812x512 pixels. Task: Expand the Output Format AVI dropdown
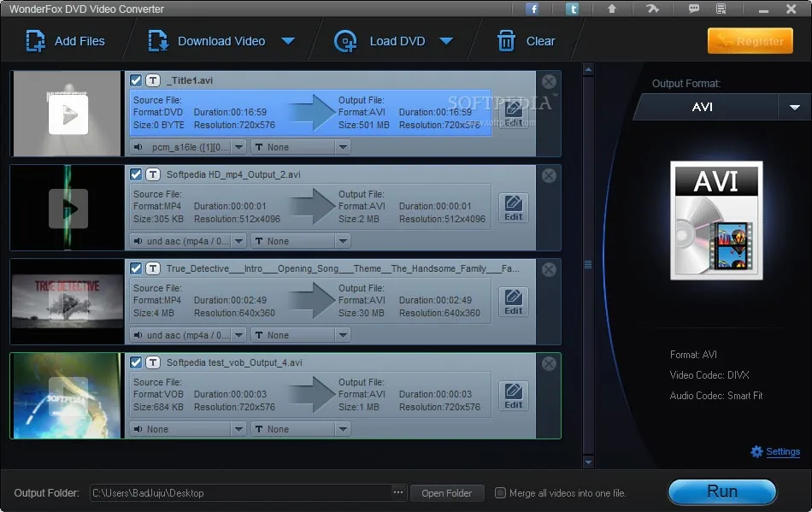pyautogui.click(x=794, y=107)
